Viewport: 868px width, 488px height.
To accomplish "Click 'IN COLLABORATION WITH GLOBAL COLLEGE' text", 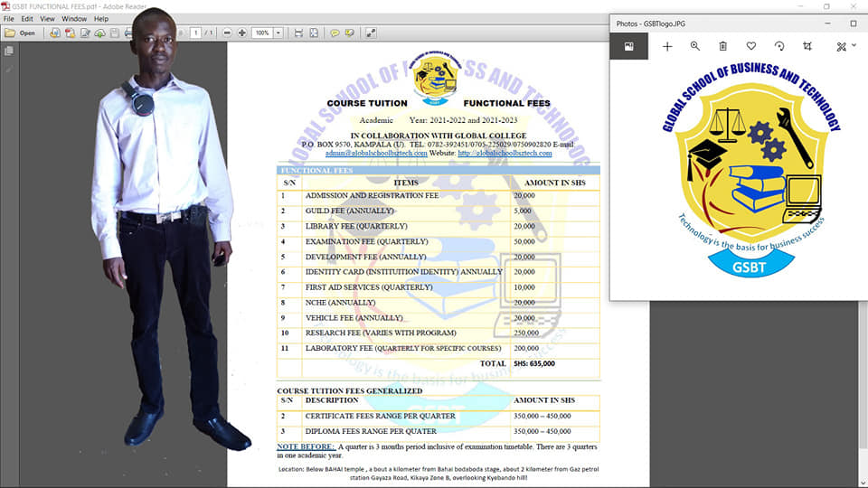I will click(439, 136).
